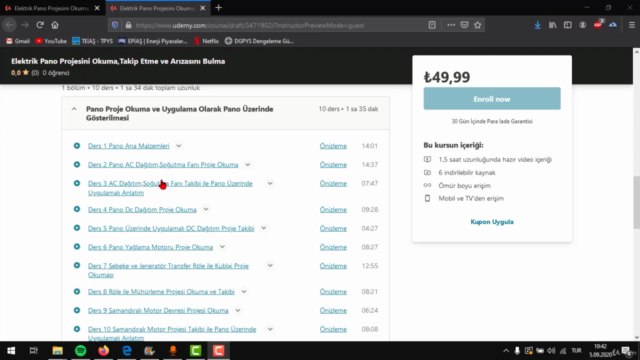
Task: Open the TEİAŞ - TPYS bookmark
Action: coord(92,41)
